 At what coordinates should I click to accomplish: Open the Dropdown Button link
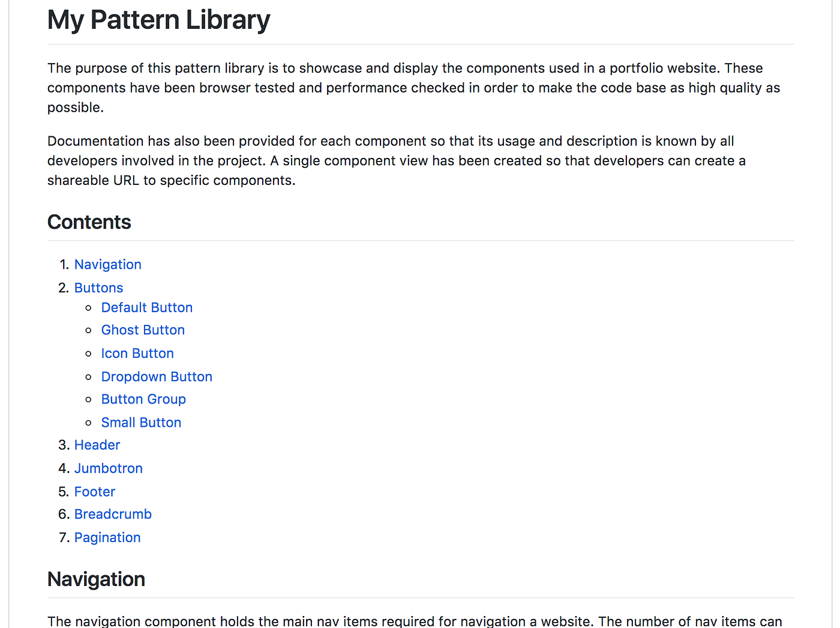(x=157, y=376)
